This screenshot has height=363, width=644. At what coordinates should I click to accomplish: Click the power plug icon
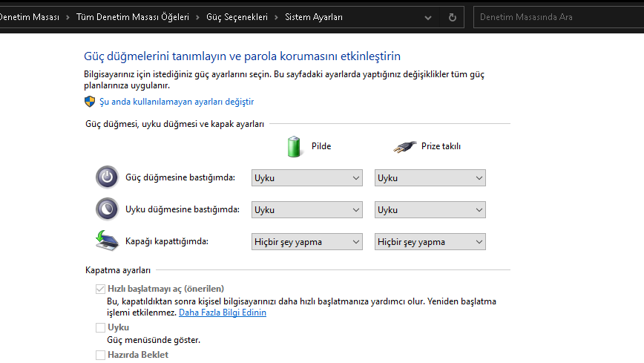(x=405, y=146)
